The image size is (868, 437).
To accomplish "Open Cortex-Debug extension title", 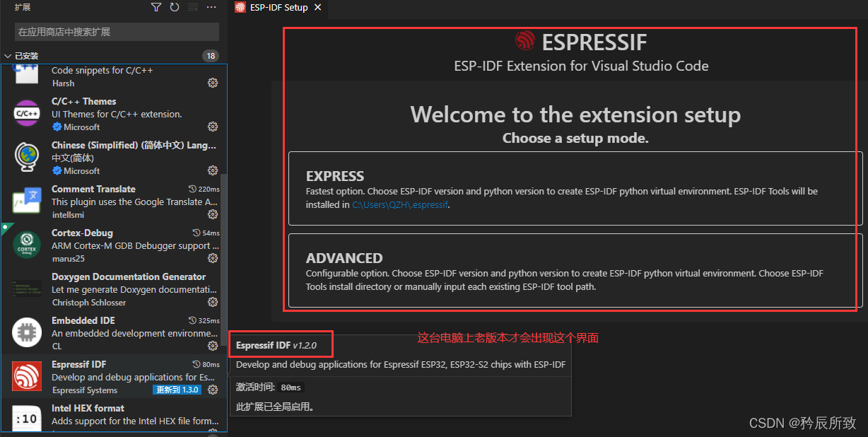I will [82, 233].
